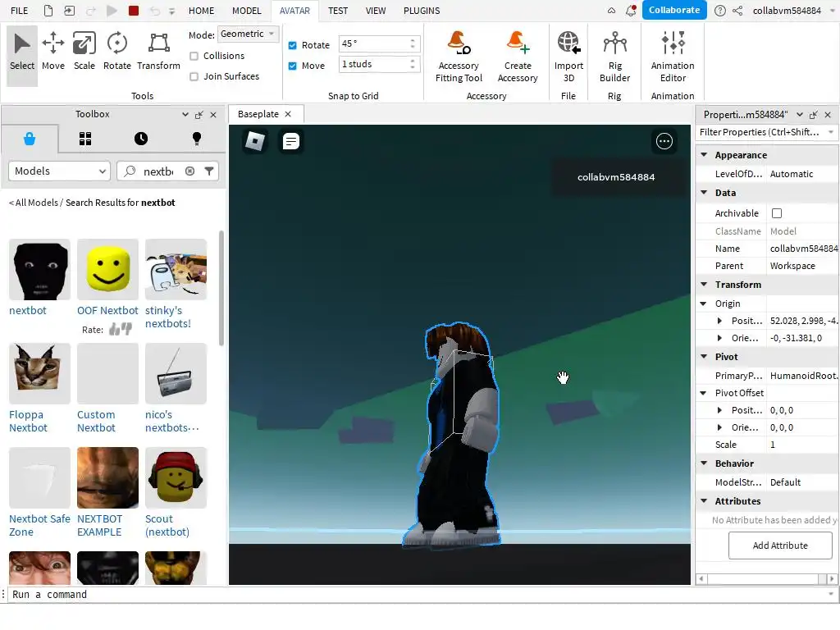
Task: Click the new file icon
Action: pos(48,11)
